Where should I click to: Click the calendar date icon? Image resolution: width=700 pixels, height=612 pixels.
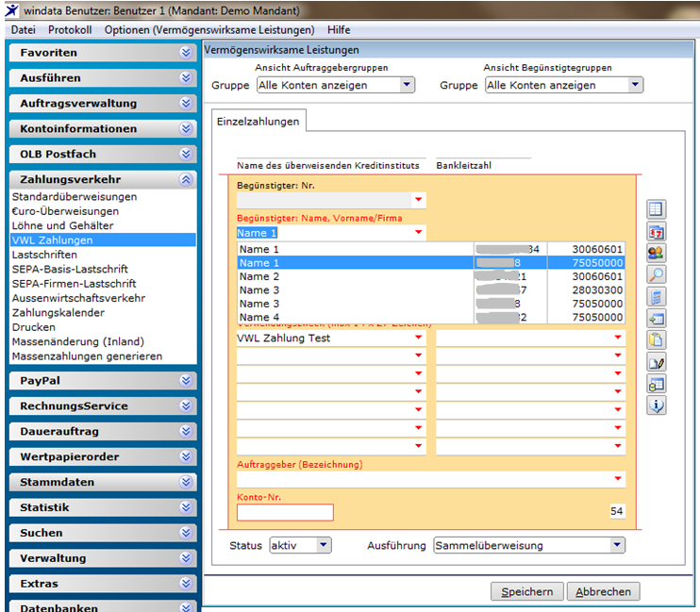click(x=657, y=231)
